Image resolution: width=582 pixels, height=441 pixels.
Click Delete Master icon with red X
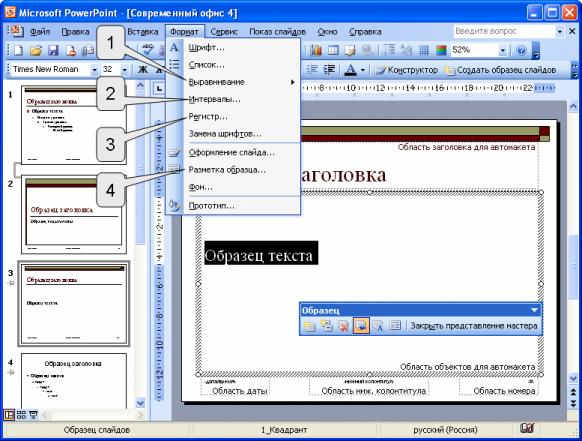pos(344,326)
